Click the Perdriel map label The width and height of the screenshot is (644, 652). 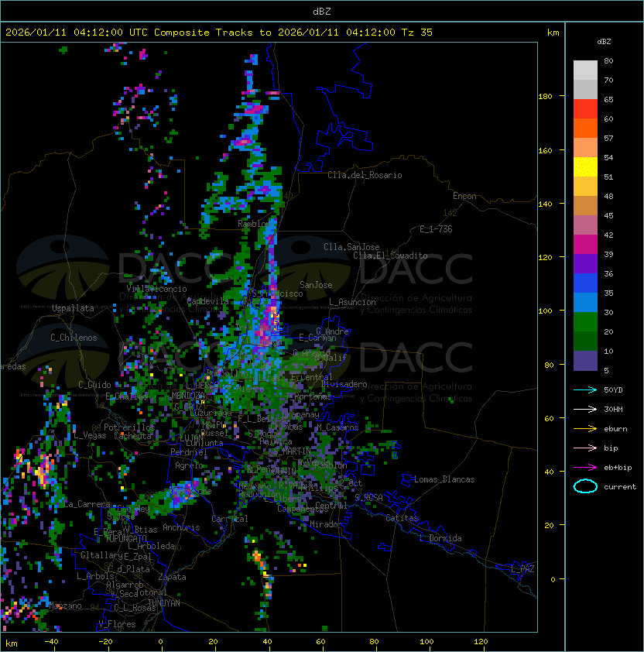pos(189,452)
